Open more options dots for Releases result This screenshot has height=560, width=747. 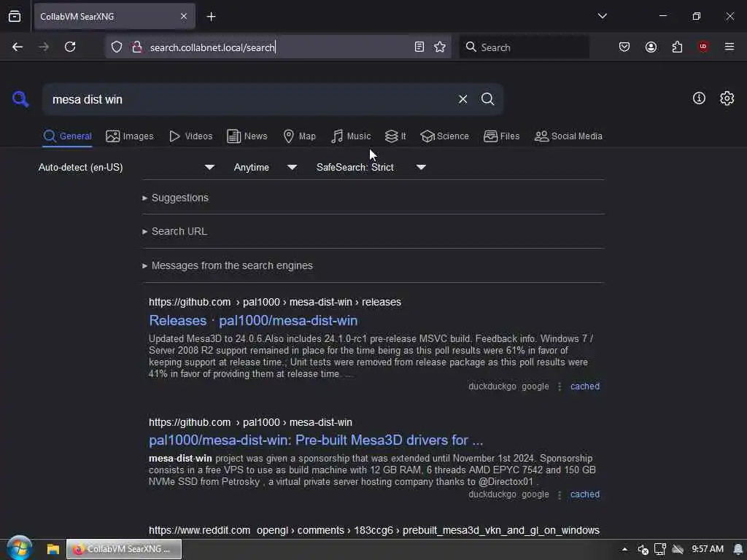(560, 386)
